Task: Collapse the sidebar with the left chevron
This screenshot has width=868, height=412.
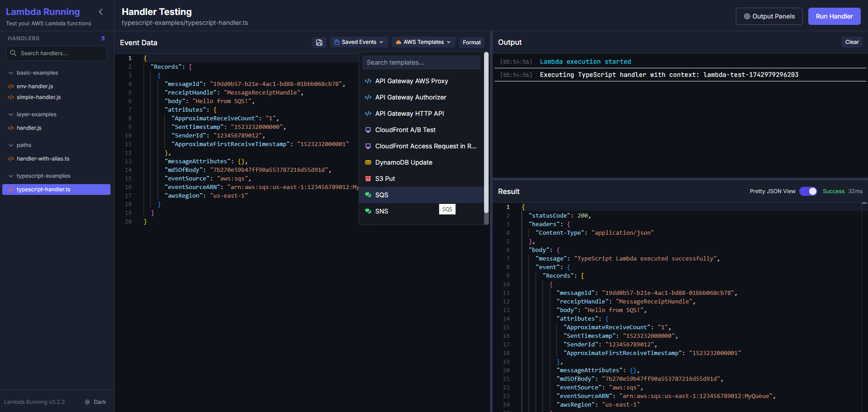Action: point(101,12)
